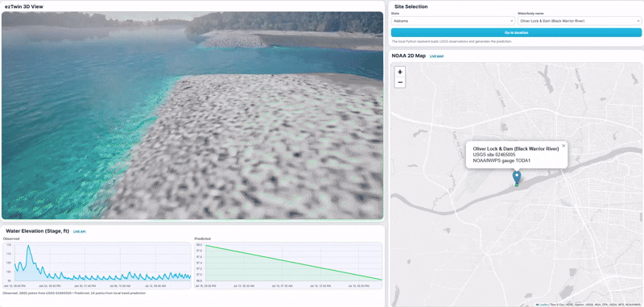Click the 'NOAA/NWPS gauge TODA1' popup text
Screen dimensions: 644x307
click(x=502, y=160)
